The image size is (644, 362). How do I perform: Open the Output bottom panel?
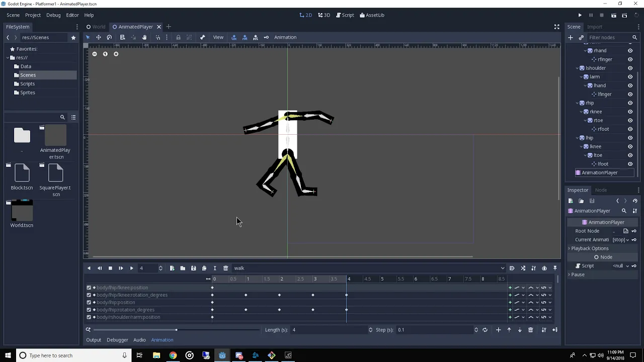pos(94,340)
